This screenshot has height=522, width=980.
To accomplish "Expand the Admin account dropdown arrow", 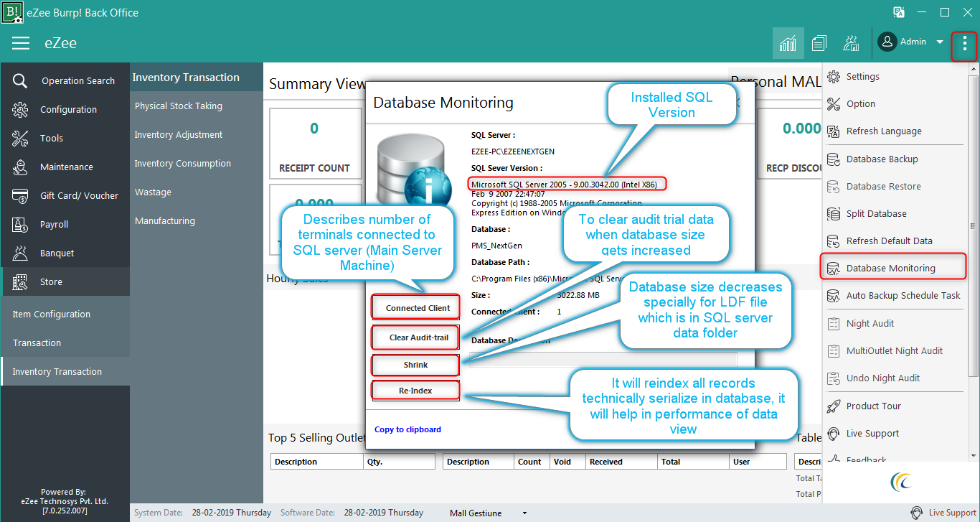I will pos(940,42).
